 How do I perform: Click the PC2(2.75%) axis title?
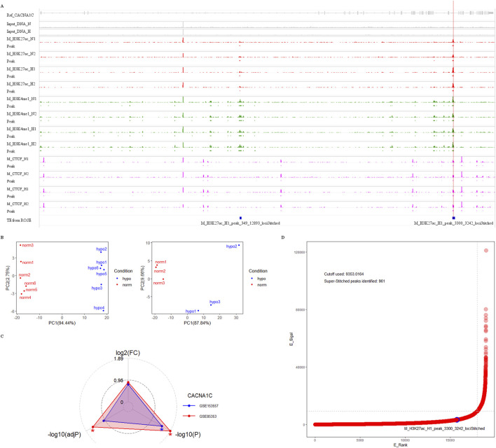pos(7,278)
